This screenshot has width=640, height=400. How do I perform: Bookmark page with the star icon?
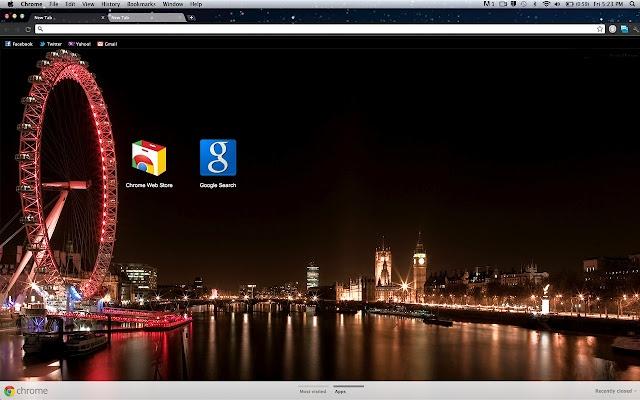[x=600, y=29]
